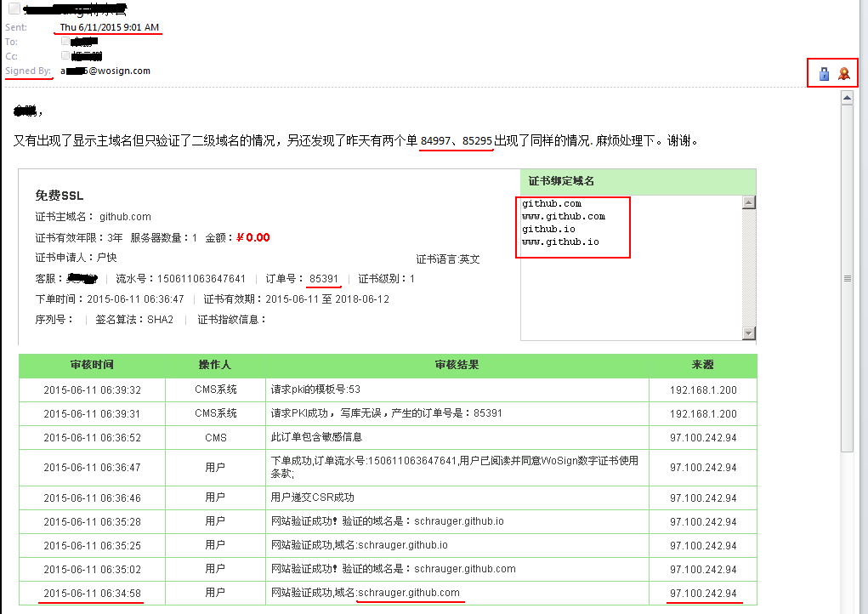The width and height of the screenshot is (868, 614).
Task: Click the 审核结果 column header
Action: tap(457, 365)
